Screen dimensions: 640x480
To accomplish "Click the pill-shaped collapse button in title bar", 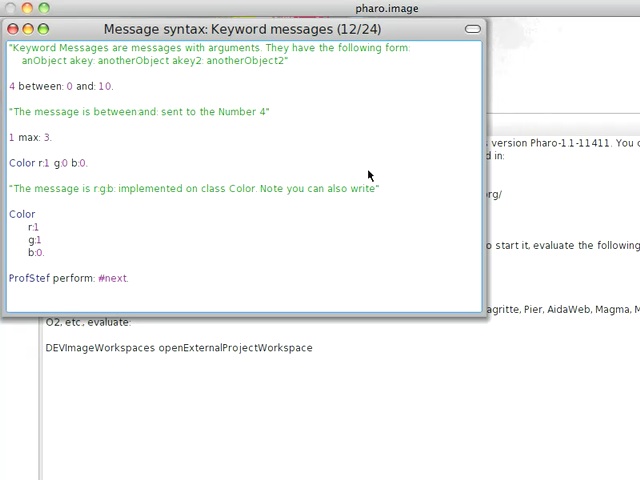I will (472, 29).
